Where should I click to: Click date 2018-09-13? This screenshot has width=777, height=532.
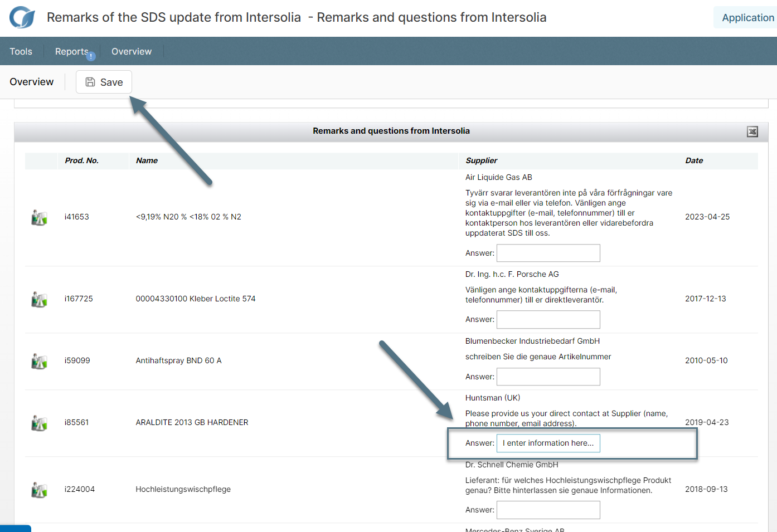[706, 489]
